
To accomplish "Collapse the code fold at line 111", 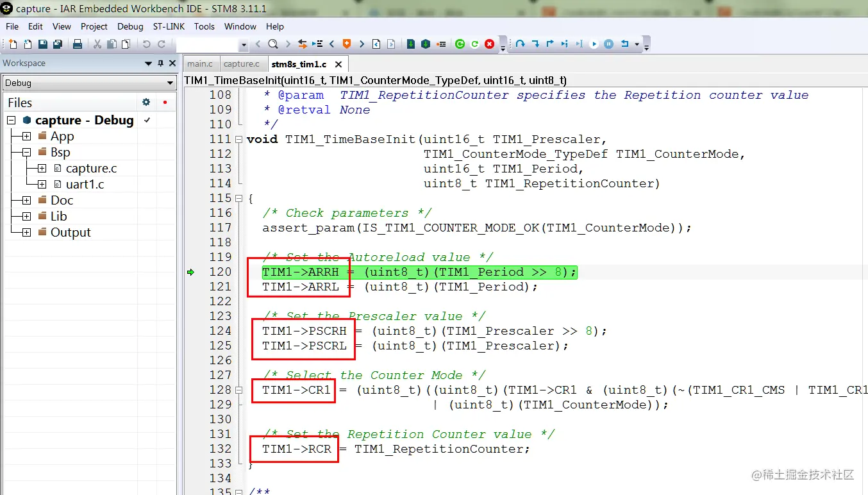I will tap(239, 139).
